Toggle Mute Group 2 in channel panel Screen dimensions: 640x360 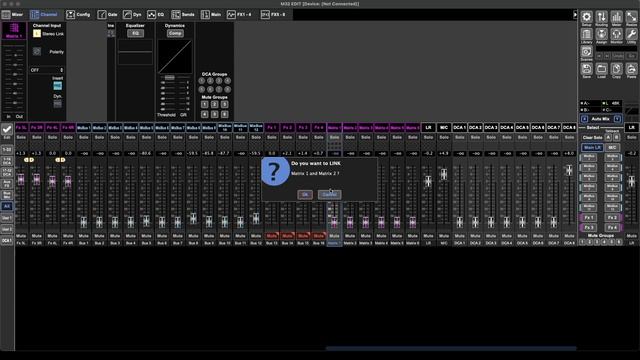pos(214,104)
